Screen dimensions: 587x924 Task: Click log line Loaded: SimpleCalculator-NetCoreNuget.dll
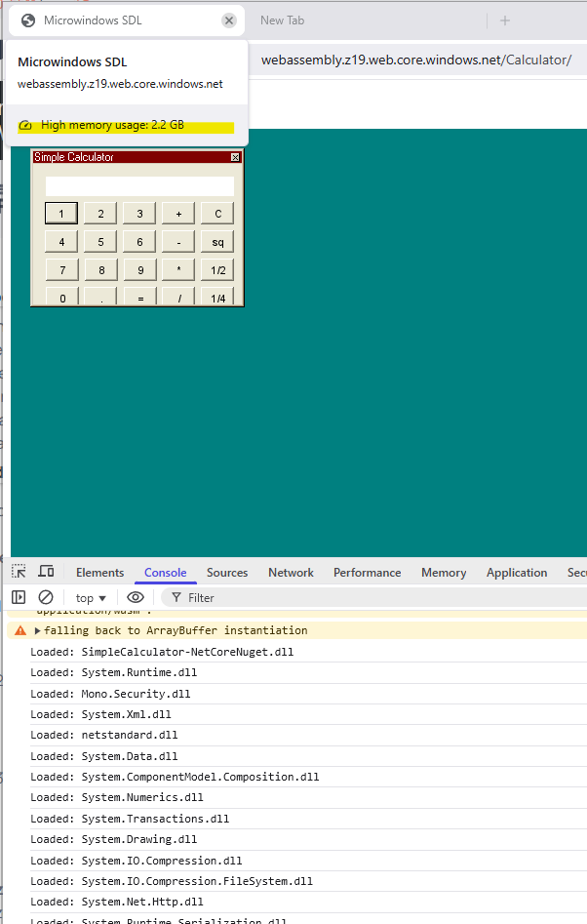(162, 652)
